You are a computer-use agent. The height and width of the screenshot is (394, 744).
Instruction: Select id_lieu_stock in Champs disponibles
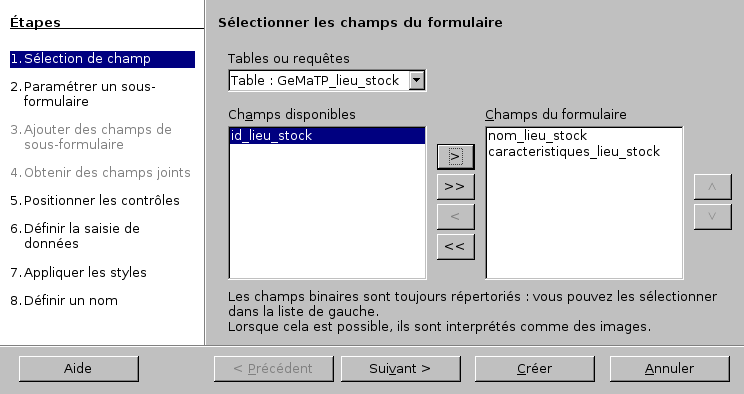point(327,136)
